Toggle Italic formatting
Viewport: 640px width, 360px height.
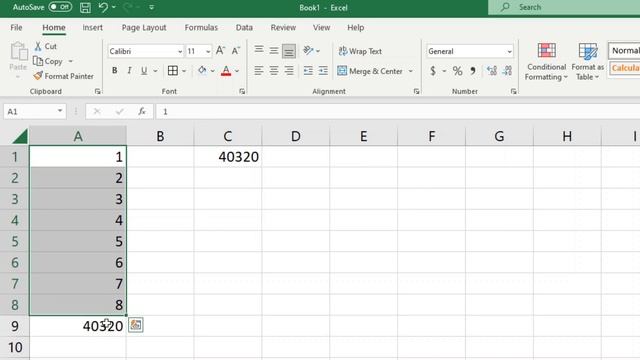(x=129, y=71)
